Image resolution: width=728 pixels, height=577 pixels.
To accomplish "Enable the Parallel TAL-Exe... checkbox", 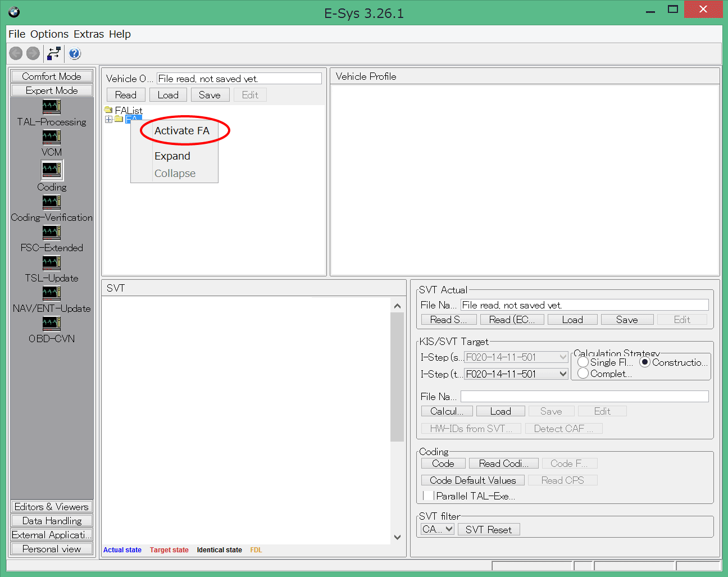I will (429, 496).
